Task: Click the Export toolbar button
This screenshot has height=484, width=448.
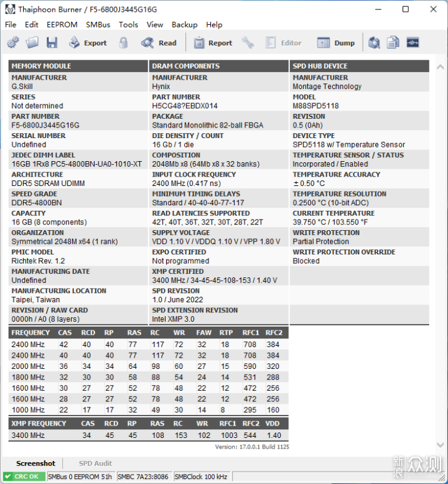Action: 88,42
